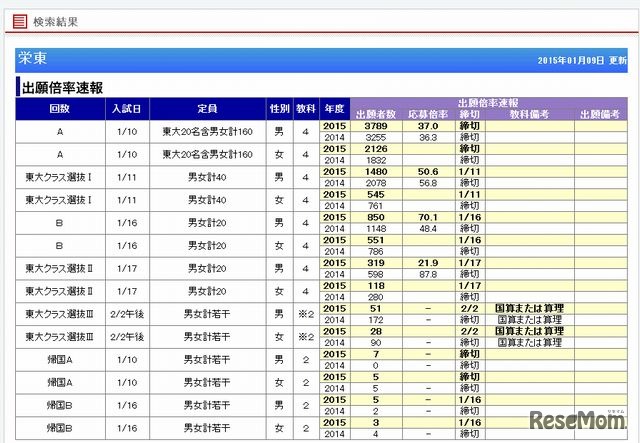Click applicant count 1832
The width and height of the screenshot is (640, 443).
tap(376, 160)
